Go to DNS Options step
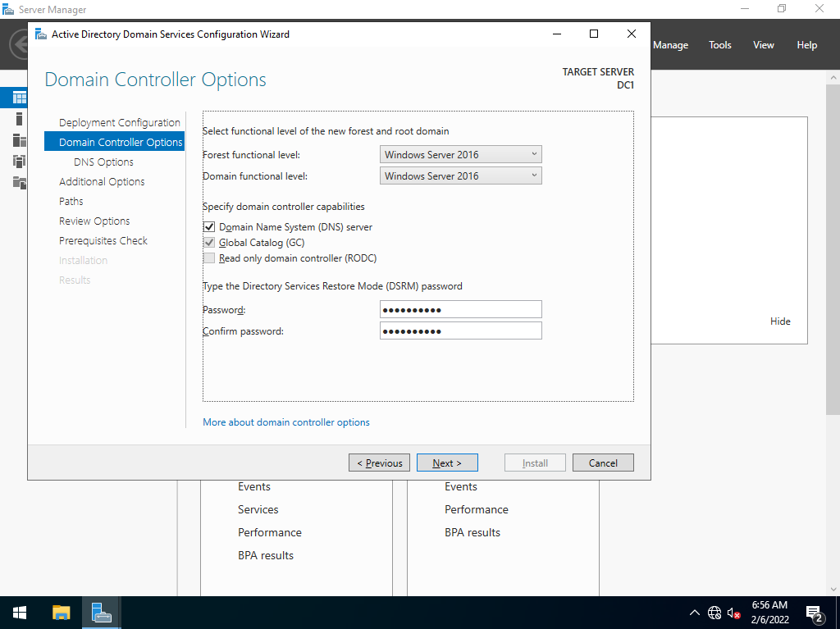The height and width of the screenshot is (629, 840). click(103, 162)
